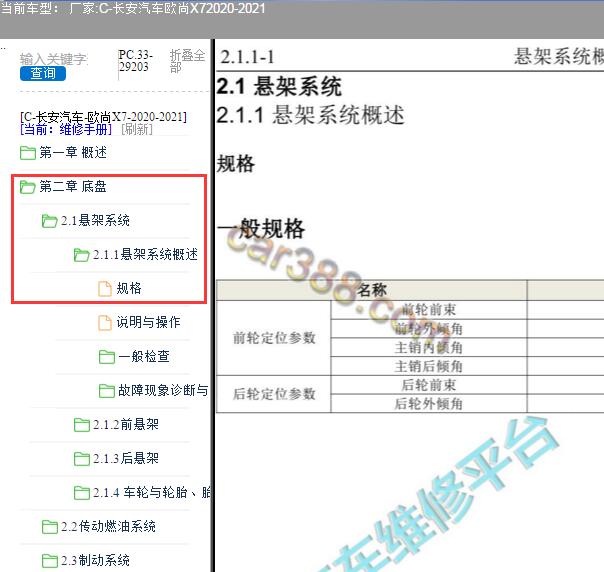Image resolution: width=604 pixels, height=572 pixels.
Task: Expand the 2.1.2前悬架 folder icon
Action: 81,425
